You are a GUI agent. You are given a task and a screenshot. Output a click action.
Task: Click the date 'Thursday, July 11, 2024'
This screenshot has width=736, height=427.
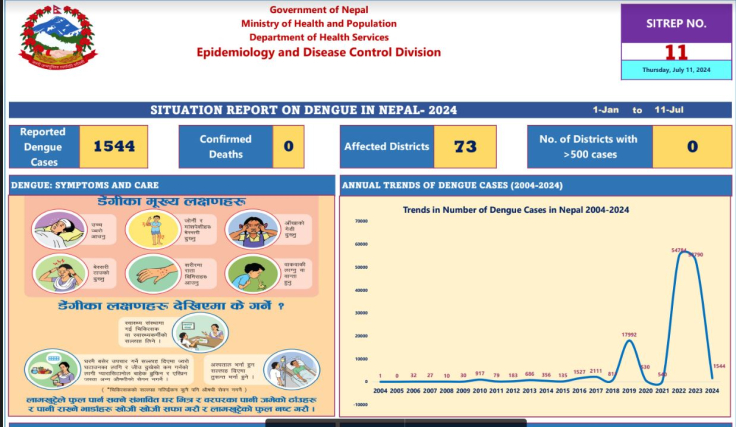tap(676, 70)
